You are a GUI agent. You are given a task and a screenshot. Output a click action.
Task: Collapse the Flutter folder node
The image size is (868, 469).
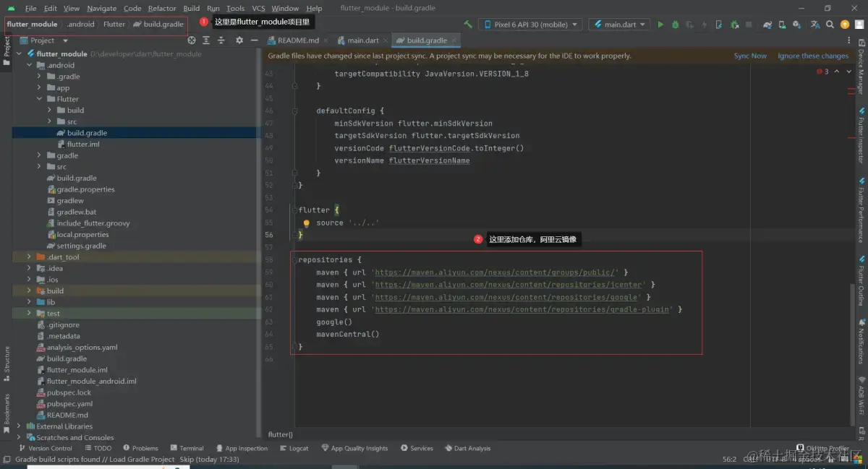click(x=40, y=99)
